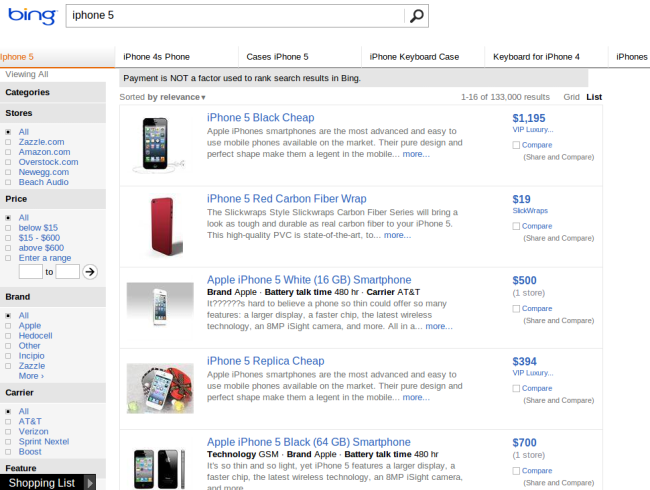This screenshot has height=490, width=650.
Task: Open the iPhone 5 Black Cheap listing title
Action: (260, 118)
